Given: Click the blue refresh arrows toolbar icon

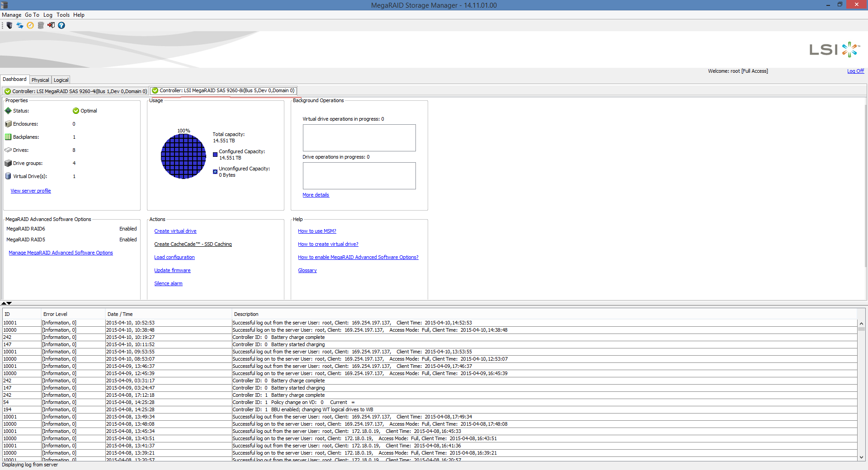Looking at the screenshot, I should 20,25.
